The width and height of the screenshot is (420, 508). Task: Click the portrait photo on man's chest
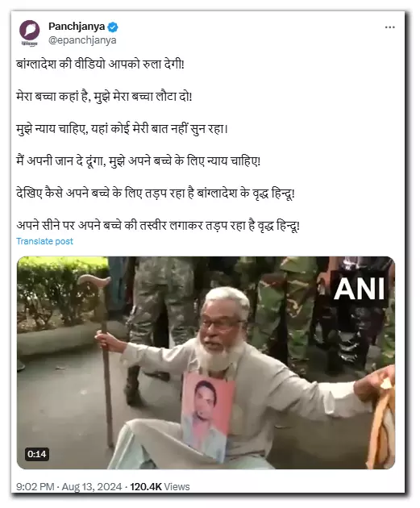tap(207, 416)
